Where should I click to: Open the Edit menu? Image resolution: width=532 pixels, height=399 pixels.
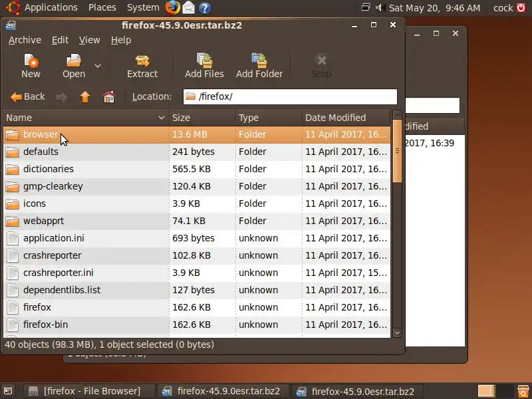pos(60,40)
